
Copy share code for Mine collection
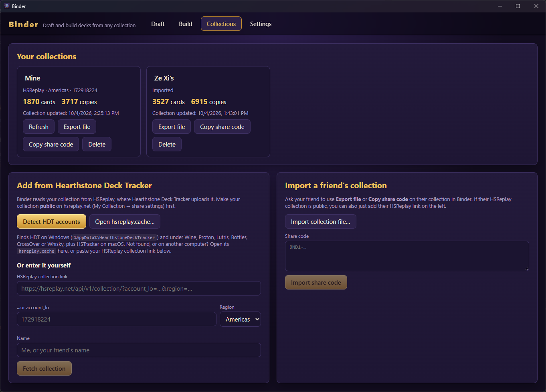(51, 144)
